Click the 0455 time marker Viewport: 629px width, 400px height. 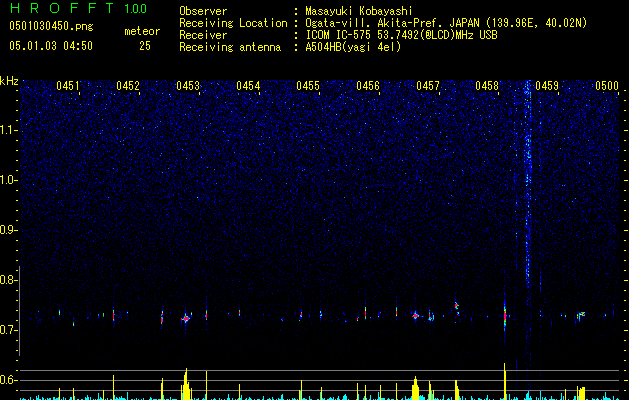click(308, 86)
